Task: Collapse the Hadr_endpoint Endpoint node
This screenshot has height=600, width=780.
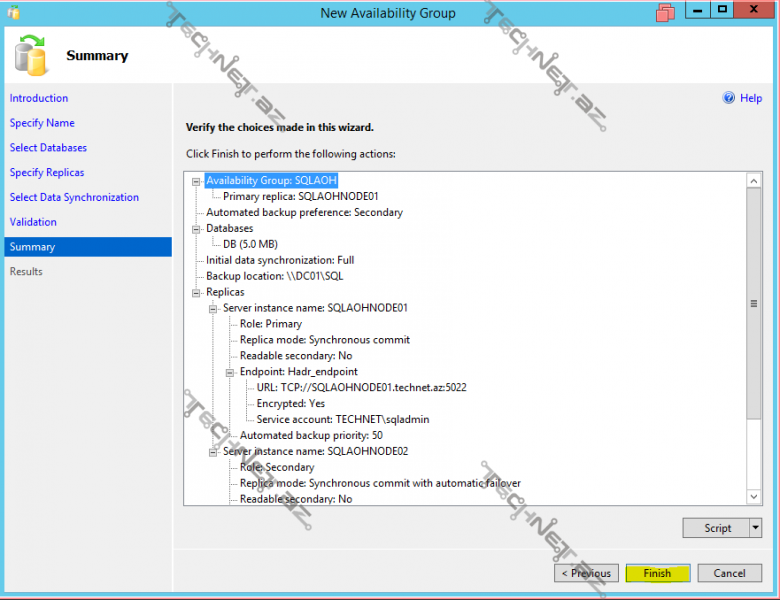Action: (x=231, y=372)
